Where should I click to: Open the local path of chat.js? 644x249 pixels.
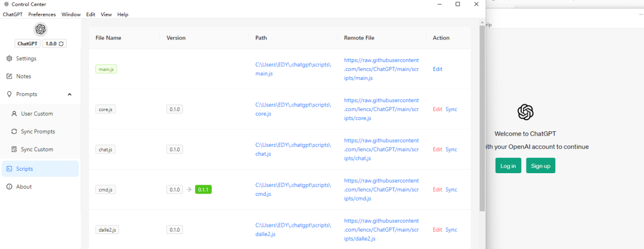pos(293,149)
